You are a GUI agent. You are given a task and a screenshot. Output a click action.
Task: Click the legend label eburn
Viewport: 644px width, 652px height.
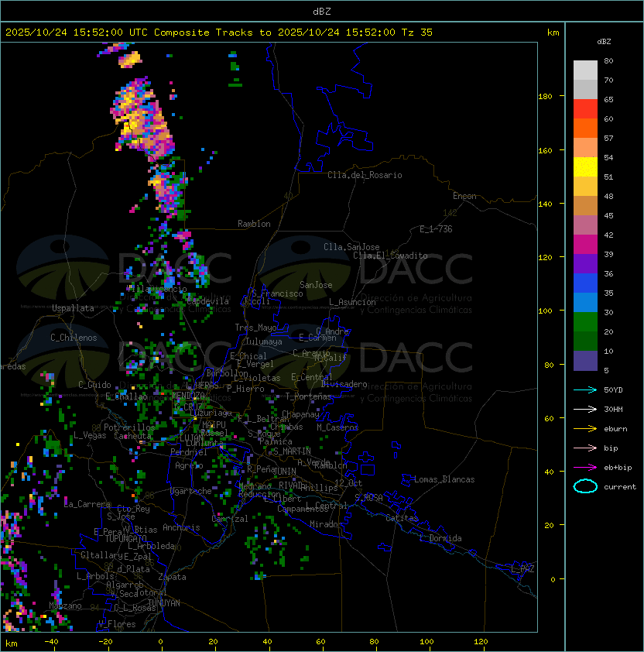pyautogui.click(x=615, y=429)
